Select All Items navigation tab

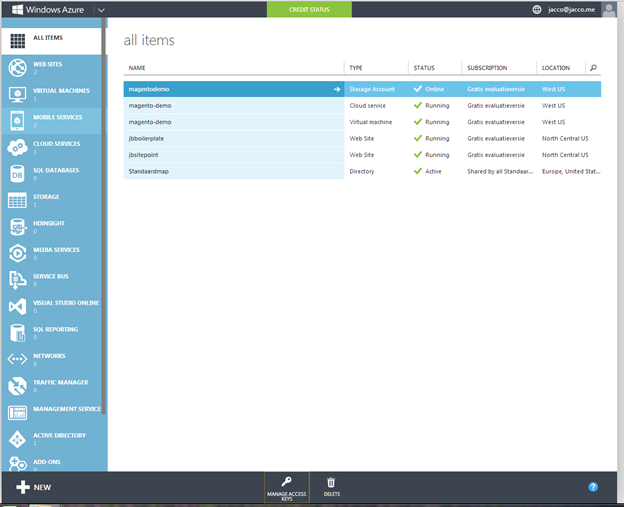pyautogui.click(x=51, y=41)
